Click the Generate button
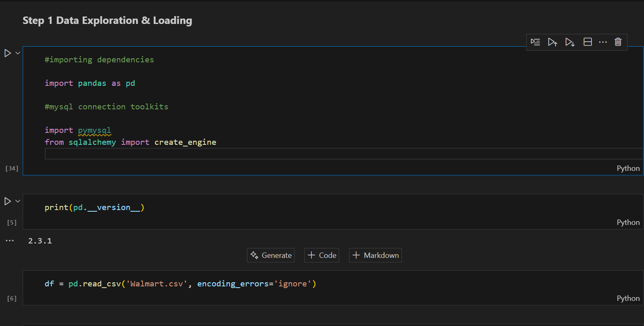The width and height of the screenshot is (644, 326). pyautogui.click(x=271, y=255)
